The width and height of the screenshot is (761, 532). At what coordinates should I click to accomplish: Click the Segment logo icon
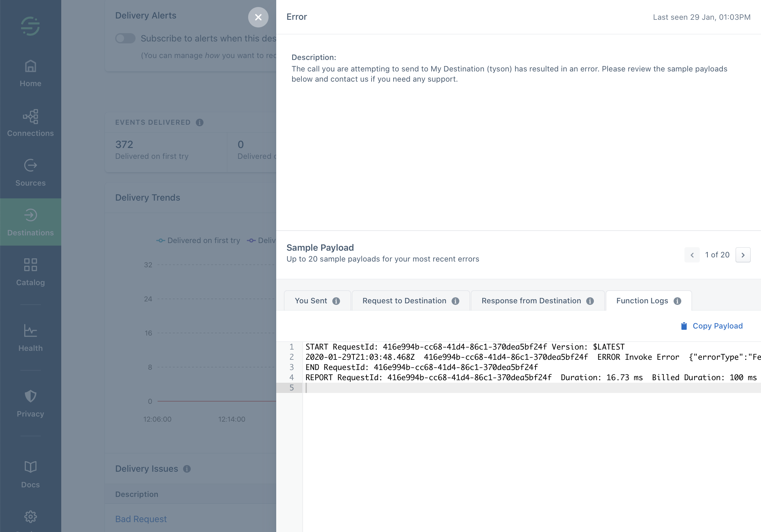tap(30, 26)
